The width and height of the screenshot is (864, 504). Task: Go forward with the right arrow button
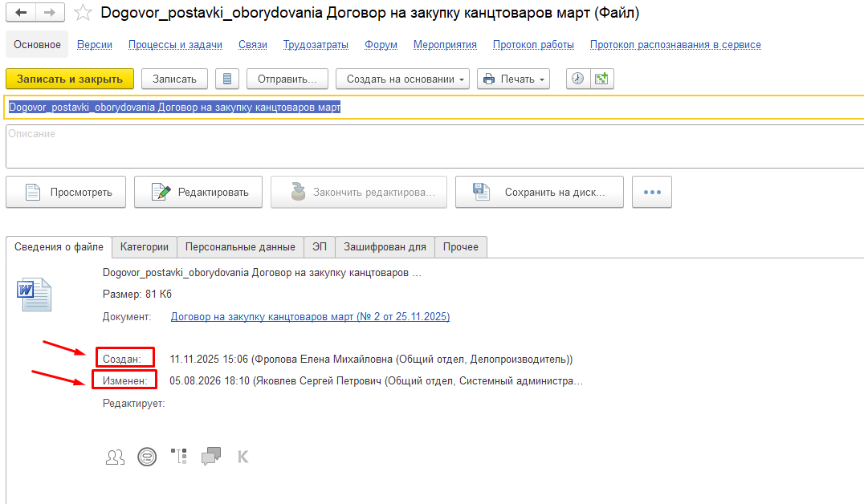click(50, 12)
